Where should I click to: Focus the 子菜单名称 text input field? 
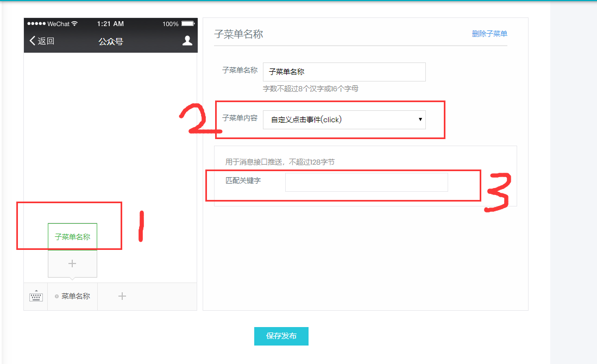pyautogui.click(x=344, y=72)
